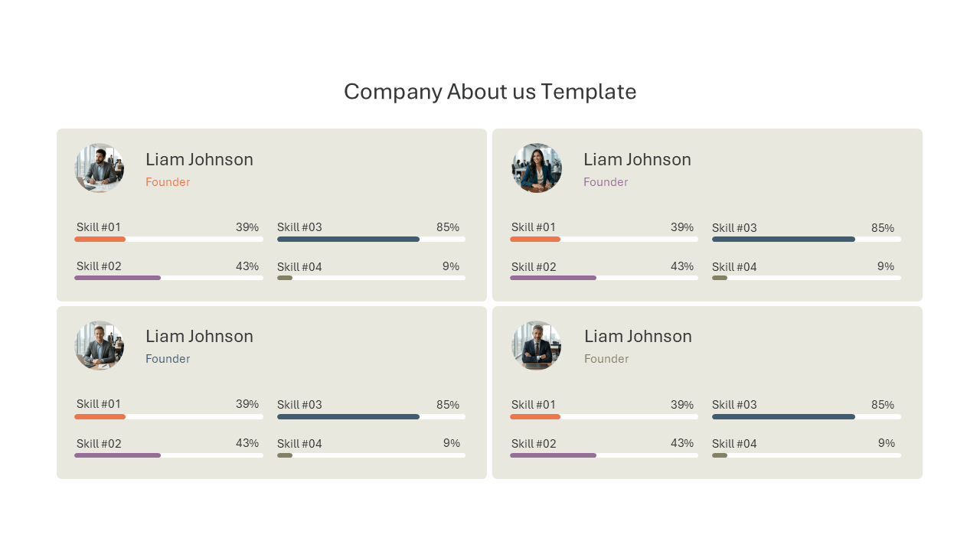Select "Skill #04" label in crossed-arms man's card
This screenshot has height=551, width=980.
734,444
